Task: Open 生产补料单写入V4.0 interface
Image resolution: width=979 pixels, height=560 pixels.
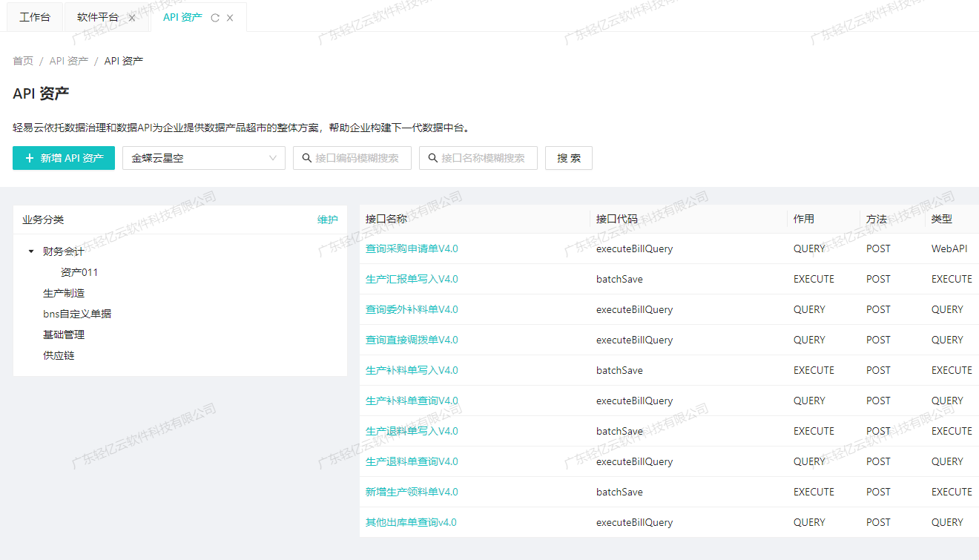Action: coord(412,370)
